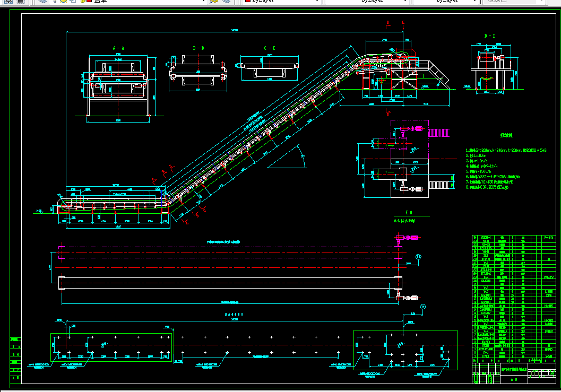
Task: Click the green technical notes heading
Action: pyautogui.click(x=506, y=135)
